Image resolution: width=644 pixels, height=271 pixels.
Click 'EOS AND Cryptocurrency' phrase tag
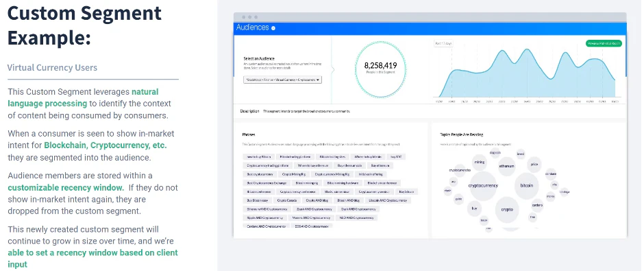pyautogui.click(x=312, y=226)
